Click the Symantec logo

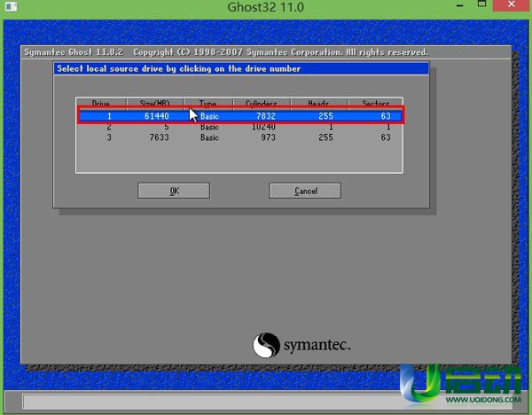point(301,345)
